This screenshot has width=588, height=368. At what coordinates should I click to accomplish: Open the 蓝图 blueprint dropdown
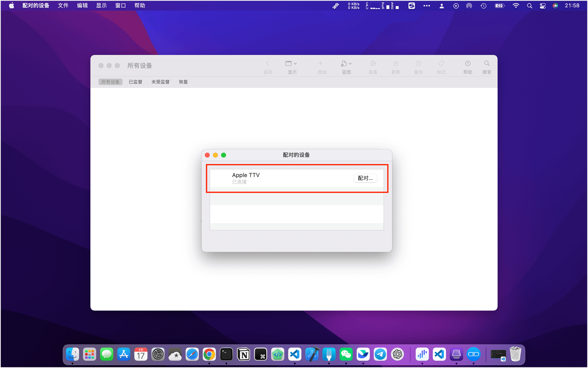[346, 64]
